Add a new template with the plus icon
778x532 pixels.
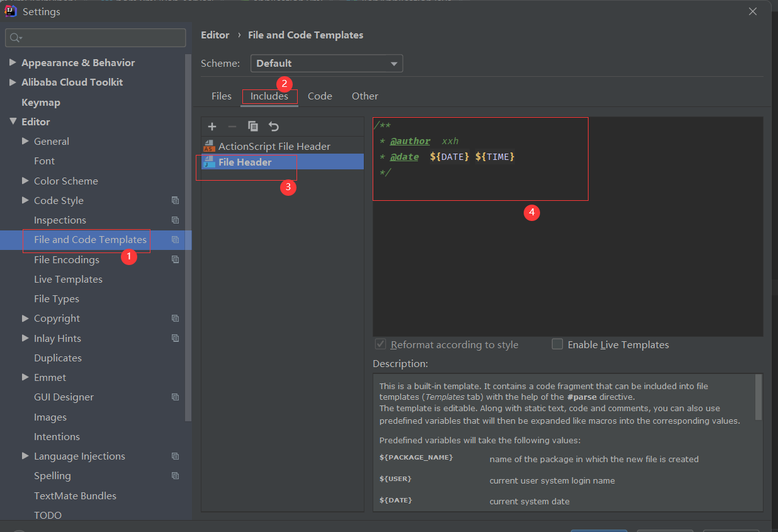pos(212,127)
